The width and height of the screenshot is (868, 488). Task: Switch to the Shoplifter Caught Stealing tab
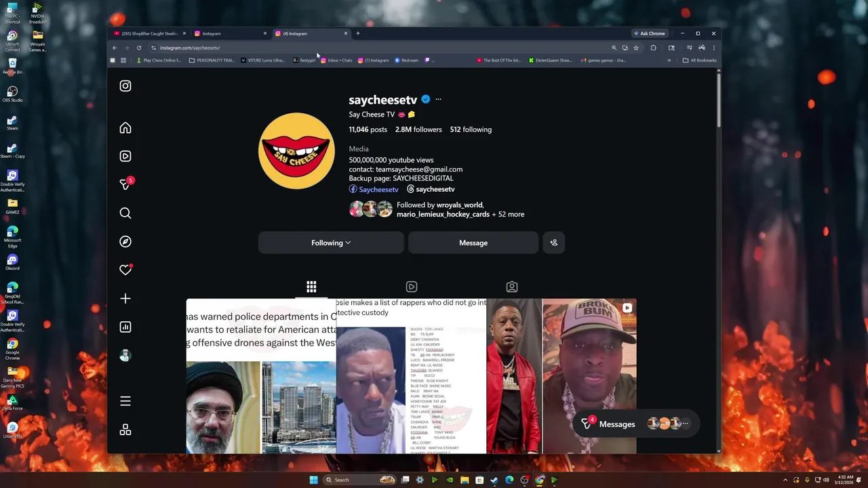click(150, 33)
